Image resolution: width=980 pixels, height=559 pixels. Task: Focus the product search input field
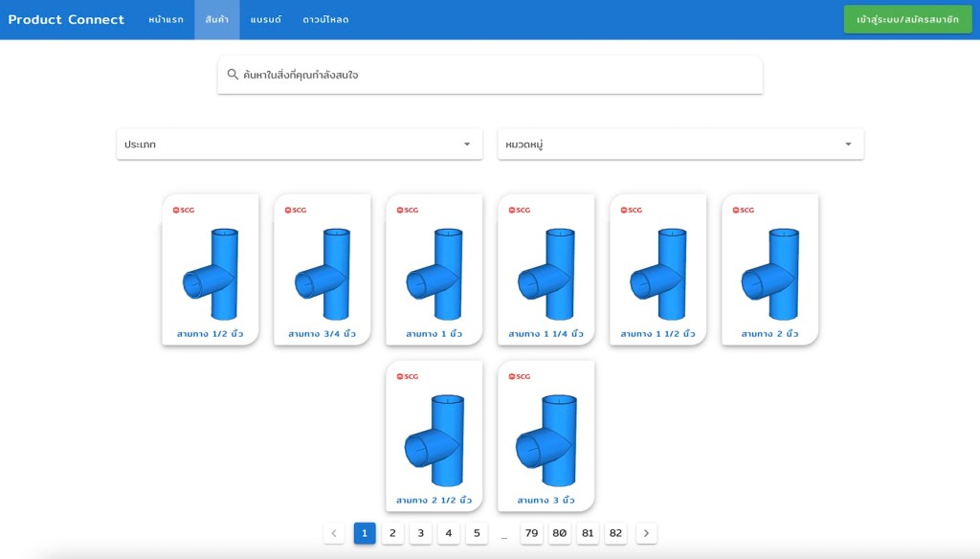point(498,75)
